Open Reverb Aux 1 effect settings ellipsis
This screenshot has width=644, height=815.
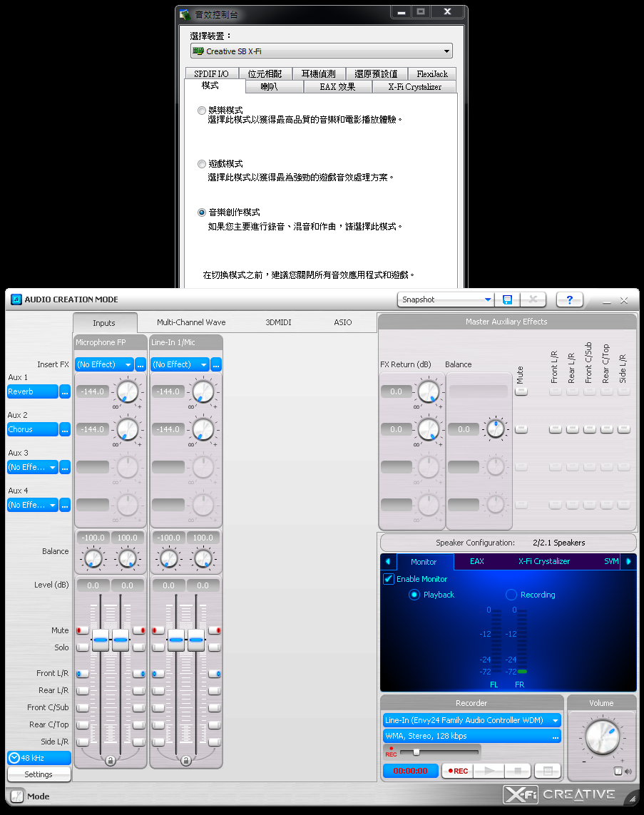(x=64, y=392)
